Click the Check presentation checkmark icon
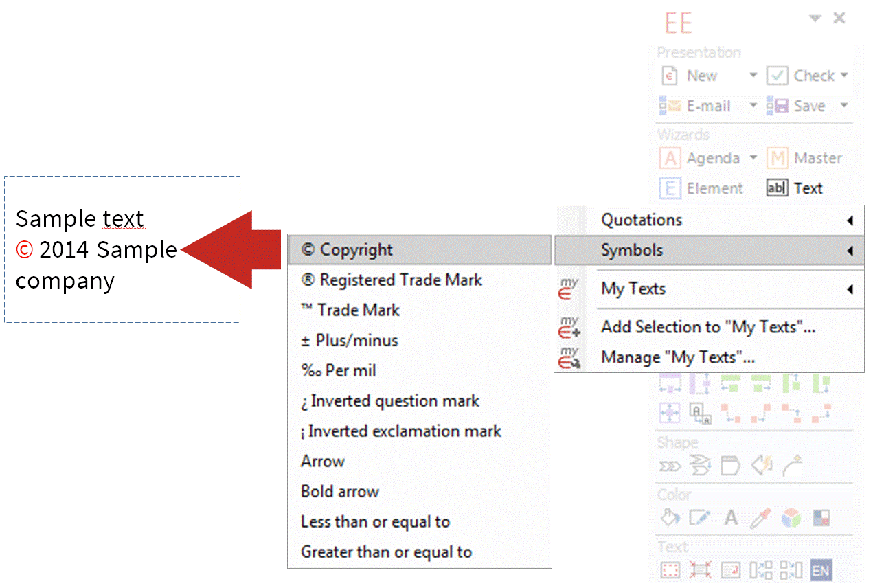 coord(777,76)
